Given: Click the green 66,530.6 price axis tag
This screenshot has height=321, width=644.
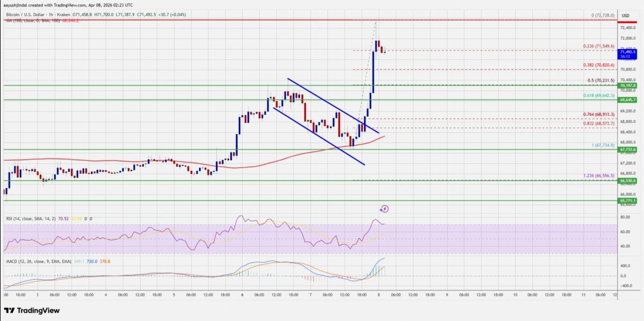Looking at the screenshot, I should [x=627, y=181].
